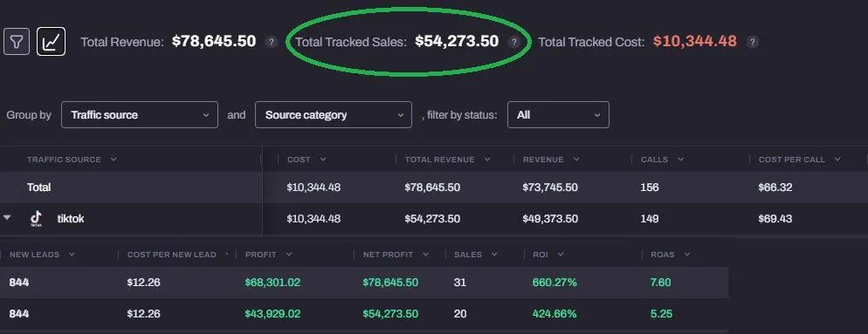Click the ROI column sort chevron

pos(561,255)
